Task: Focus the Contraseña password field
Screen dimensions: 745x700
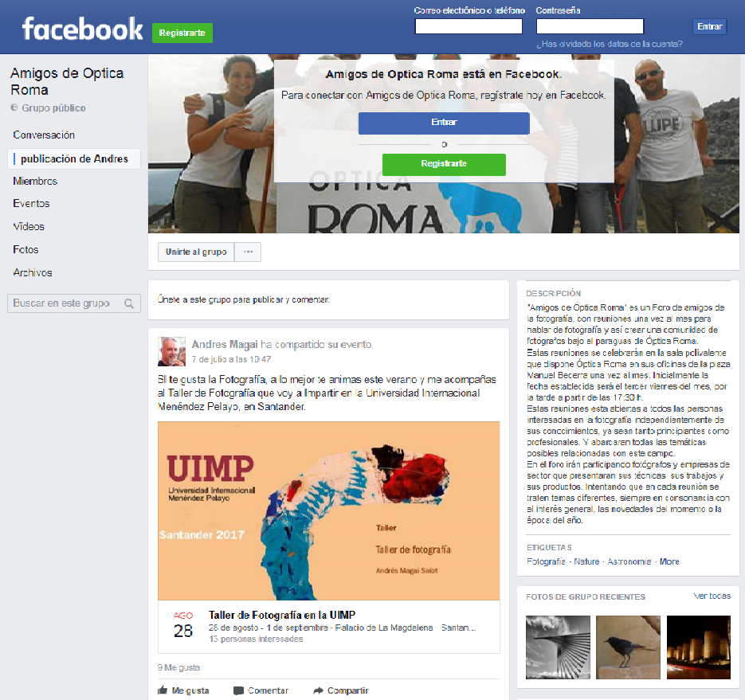Action: (x=590, y=26)
